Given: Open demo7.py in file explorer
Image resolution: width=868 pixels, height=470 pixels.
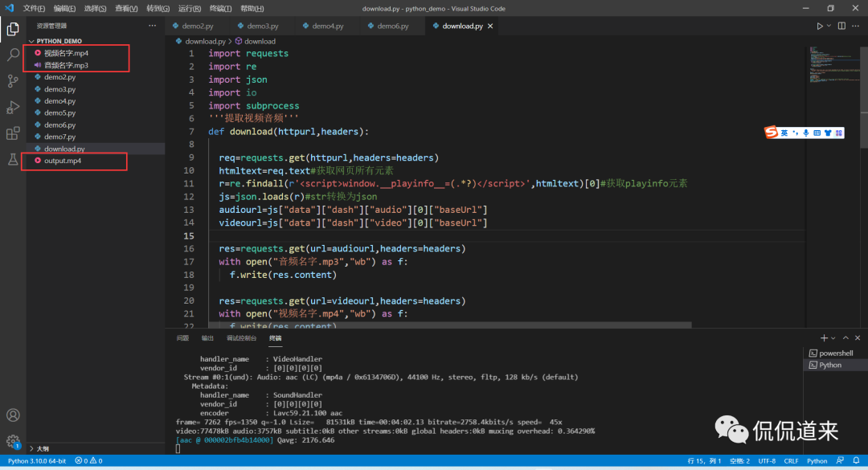Looking at the screenshot, I should [x=59, y=137].
